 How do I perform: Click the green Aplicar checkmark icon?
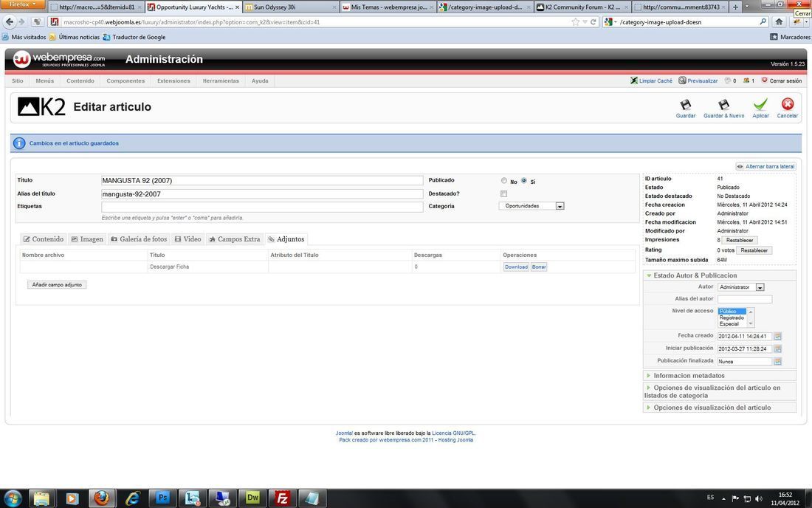point(760,105)
